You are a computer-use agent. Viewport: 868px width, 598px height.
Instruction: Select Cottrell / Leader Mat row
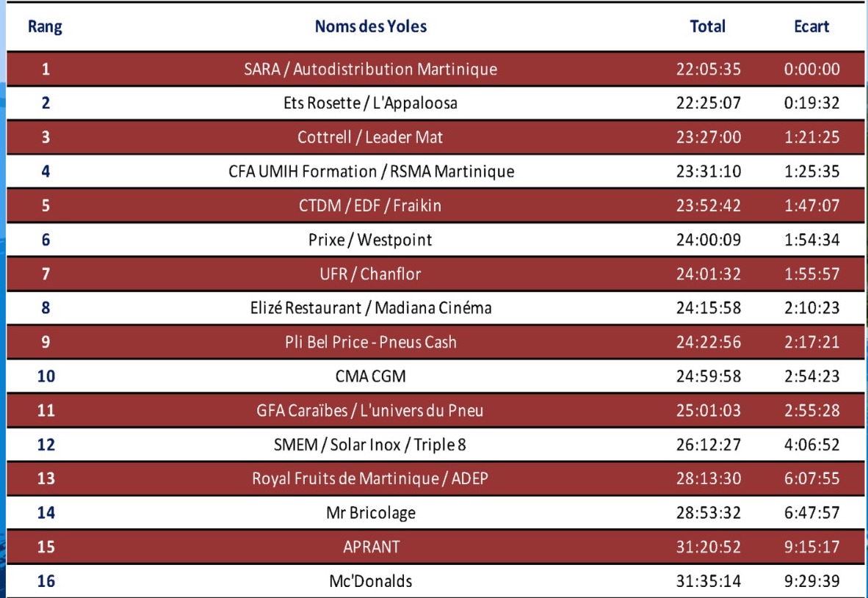click(x=435, y=137)
